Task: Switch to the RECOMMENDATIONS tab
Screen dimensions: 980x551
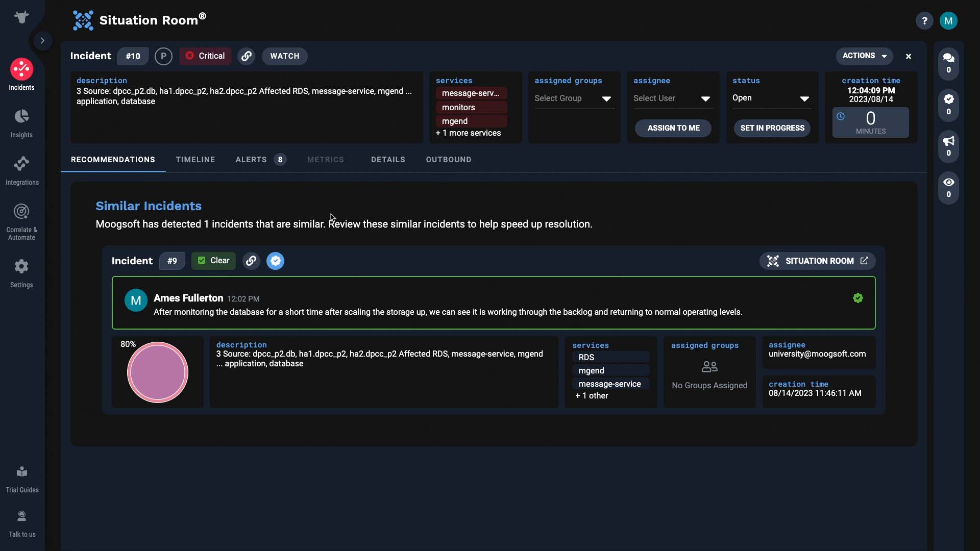Action: 113,160
